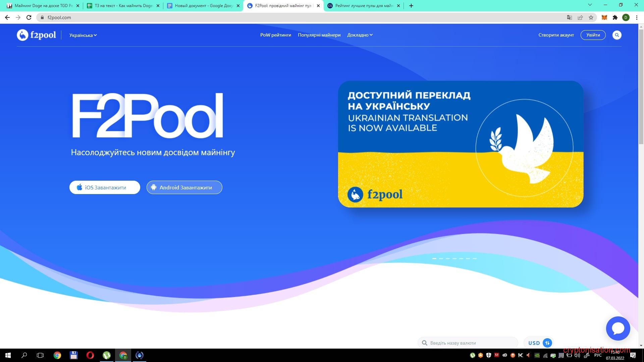Click the iOS Завантажити button
The image size is (644, 362).
(105, 187)
